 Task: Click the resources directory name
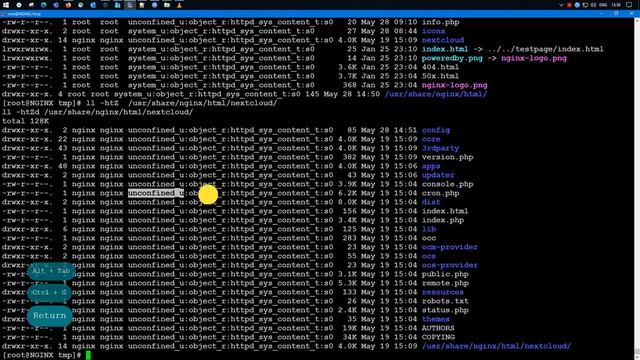click(x=442, y=292)
